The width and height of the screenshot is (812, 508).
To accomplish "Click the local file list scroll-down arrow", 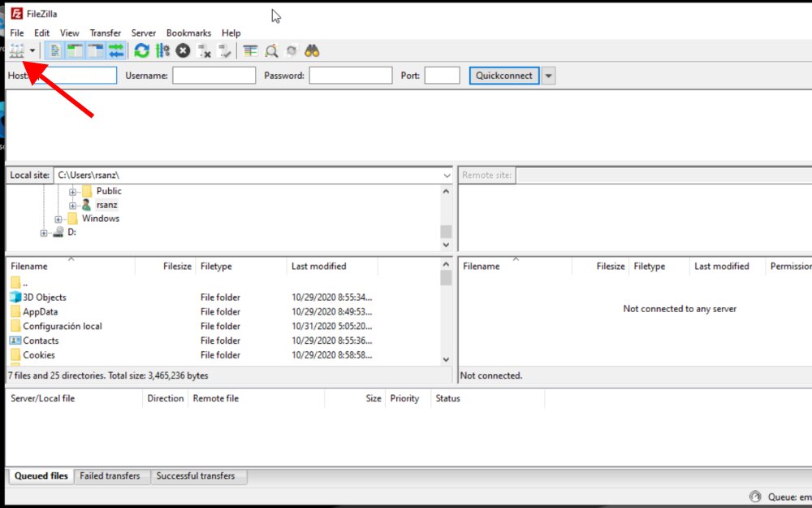I will [446, 359].
